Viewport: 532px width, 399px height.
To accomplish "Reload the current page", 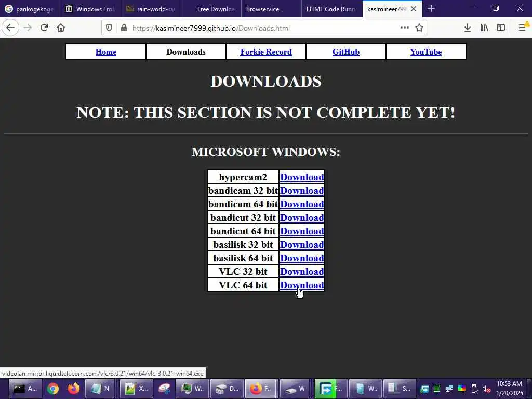I will [x=44, y=28].
